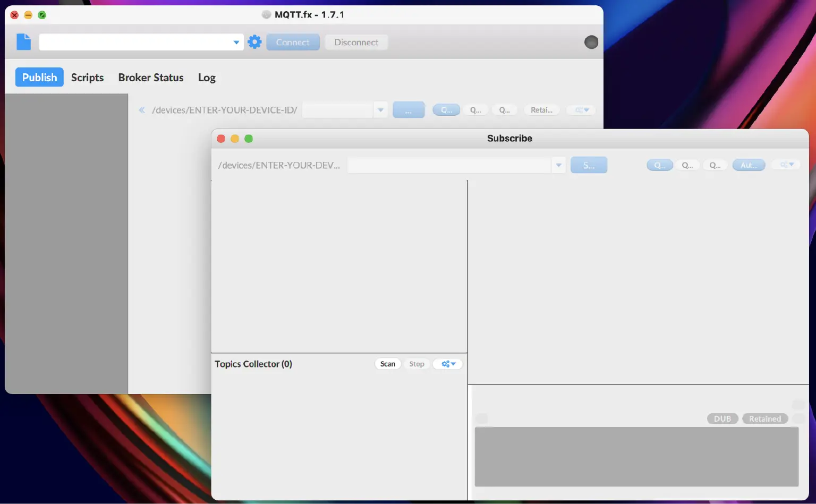Enable the Retained flag for publishing

click(541, 110)
